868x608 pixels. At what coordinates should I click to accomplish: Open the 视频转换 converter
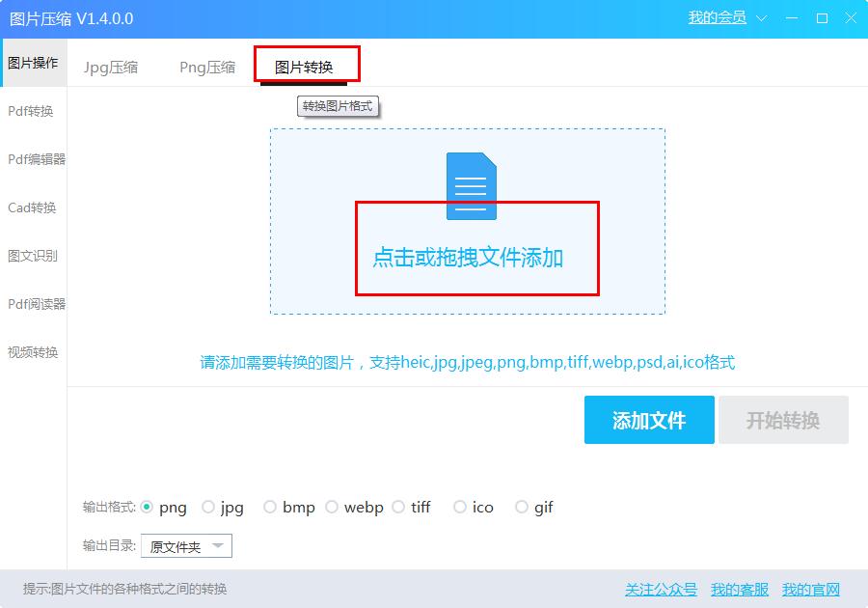pos(34,352)
